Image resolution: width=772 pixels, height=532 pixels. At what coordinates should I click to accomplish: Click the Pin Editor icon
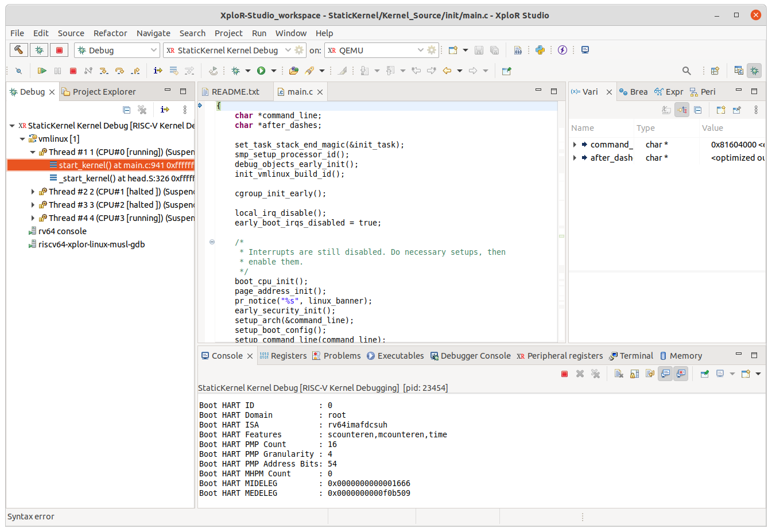tap(506, 71)
